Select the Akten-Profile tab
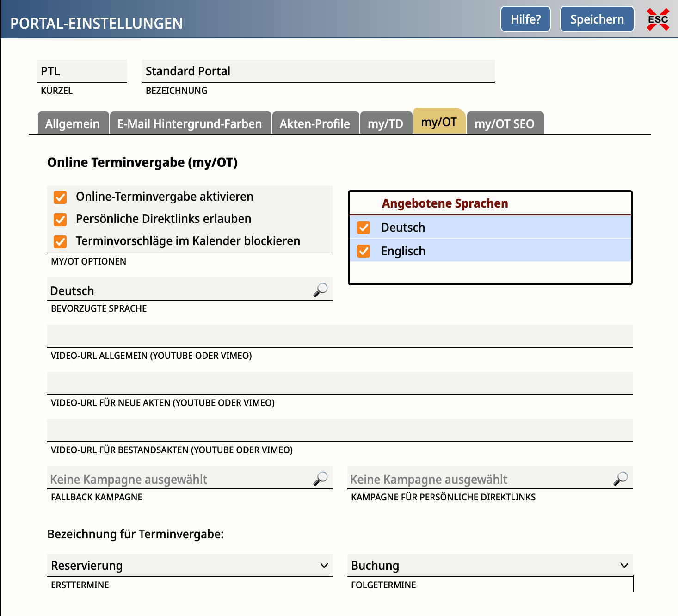678x616 pixels. (315, 123)
